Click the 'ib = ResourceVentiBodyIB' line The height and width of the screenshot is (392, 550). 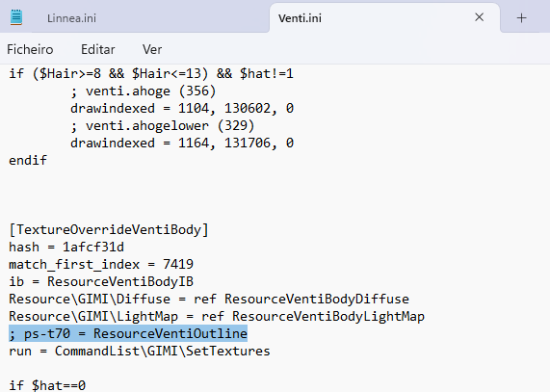[x=101, y=281]
